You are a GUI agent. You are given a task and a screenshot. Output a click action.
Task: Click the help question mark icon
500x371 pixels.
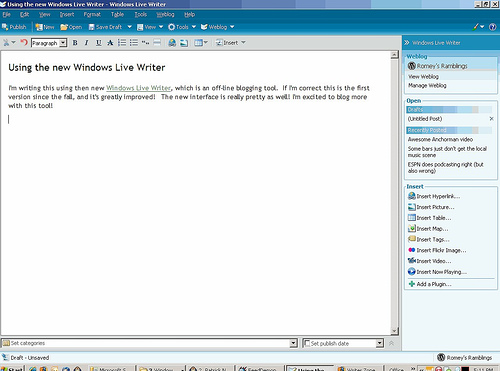pyautogui.click(x=492, y=27)
